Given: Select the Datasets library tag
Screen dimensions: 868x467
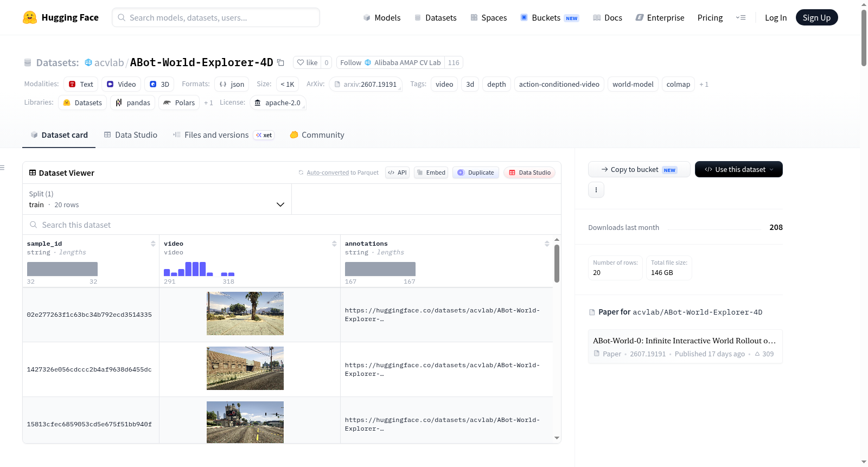Looking at the screenshot, I should tap(82, 103).
